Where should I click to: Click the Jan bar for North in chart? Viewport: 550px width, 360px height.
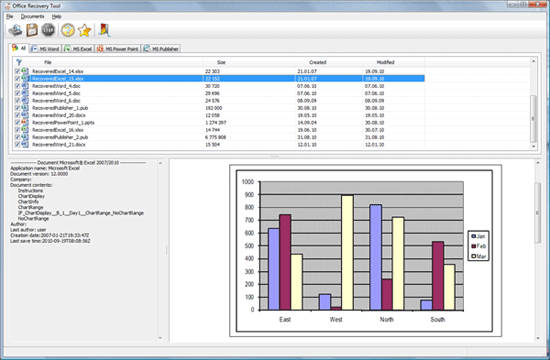tap(376, 258)
